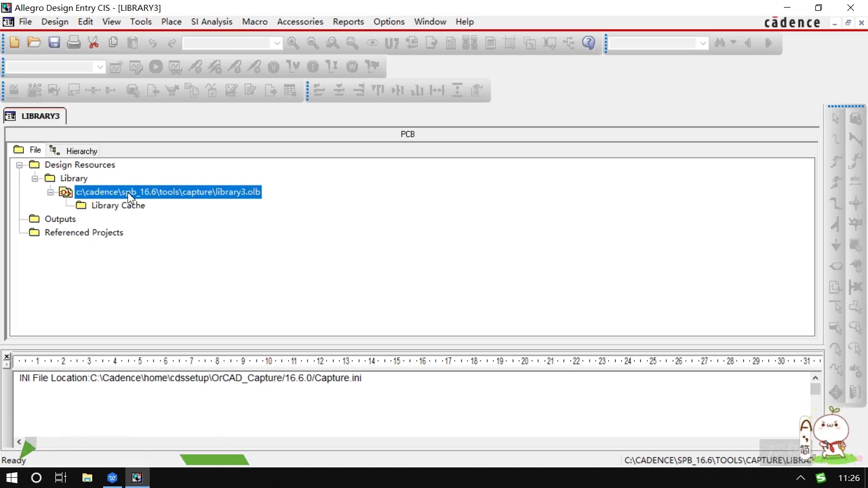Click the Zoom to All icon

pos(353,43)
